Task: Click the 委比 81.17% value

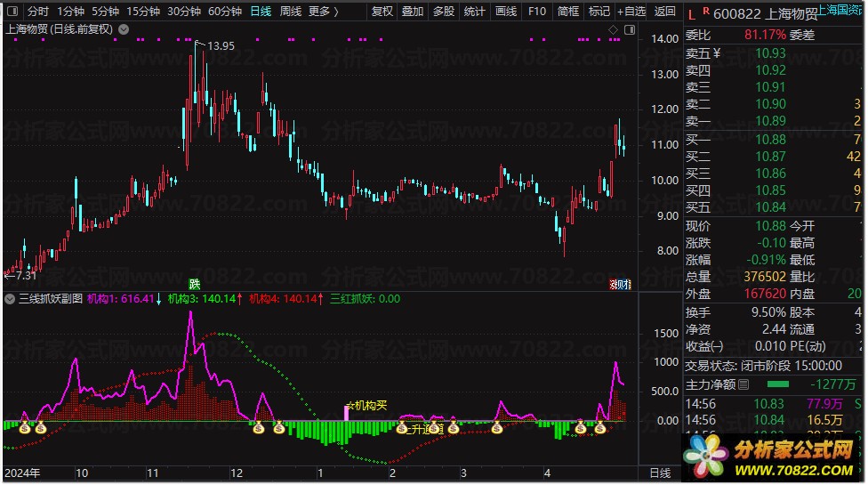Action: 765,35
